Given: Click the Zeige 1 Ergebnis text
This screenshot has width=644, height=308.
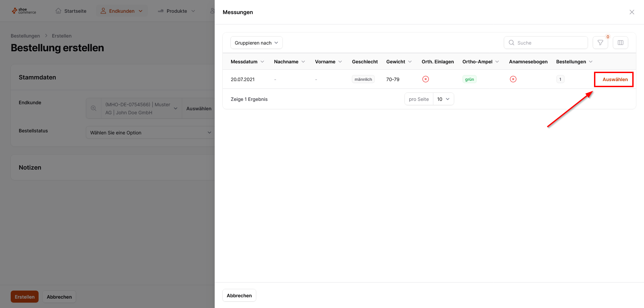Looking at the screenshot, I should (249, 99).
